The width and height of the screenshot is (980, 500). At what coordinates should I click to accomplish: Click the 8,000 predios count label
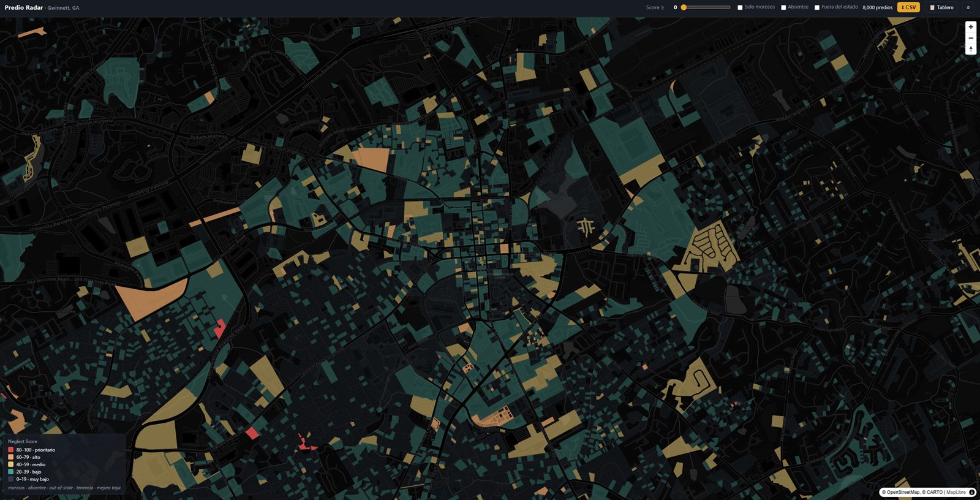click(x=877, y=7)
